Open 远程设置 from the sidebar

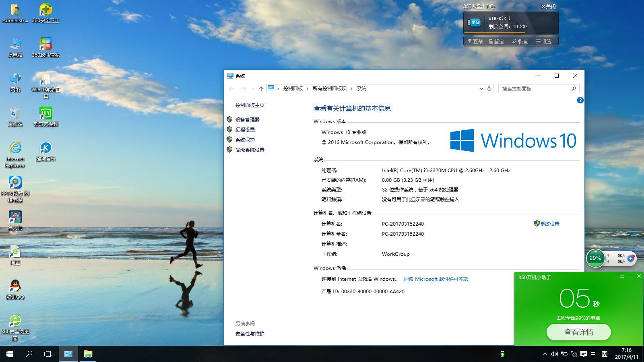tap(245, 130)
